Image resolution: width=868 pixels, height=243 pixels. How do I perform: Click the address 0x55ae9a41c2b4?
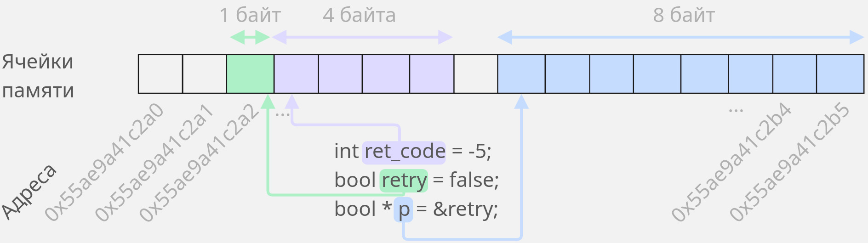point(731,163)
